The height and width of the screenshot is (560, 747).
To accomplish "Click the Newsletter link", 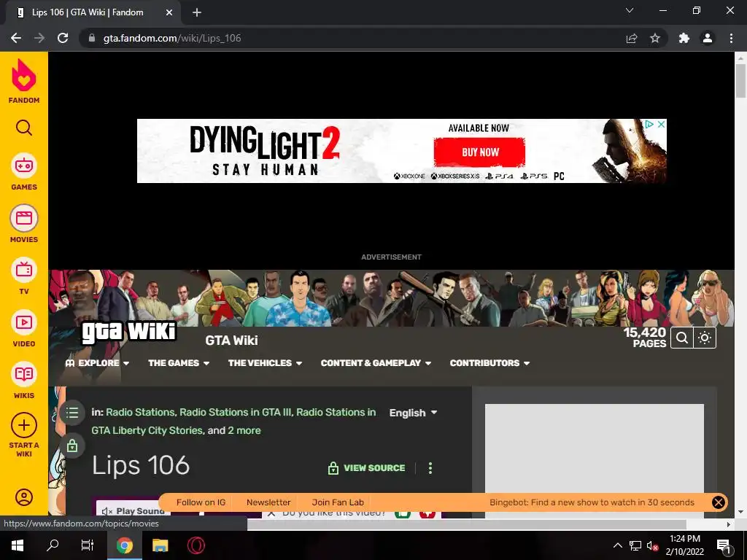I will [x=268, y=502].
